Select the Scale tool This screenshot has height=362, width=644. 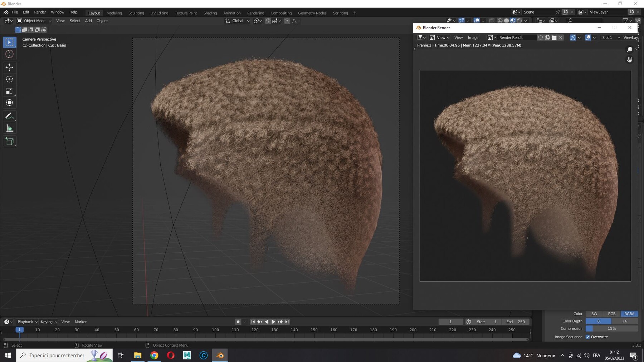click(10, 91)
